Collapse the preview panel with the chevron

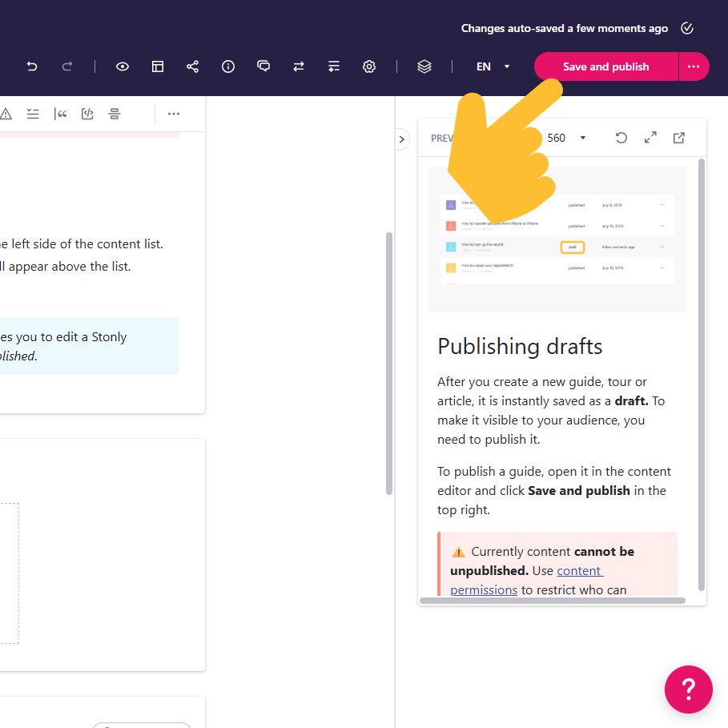(402, 139)
